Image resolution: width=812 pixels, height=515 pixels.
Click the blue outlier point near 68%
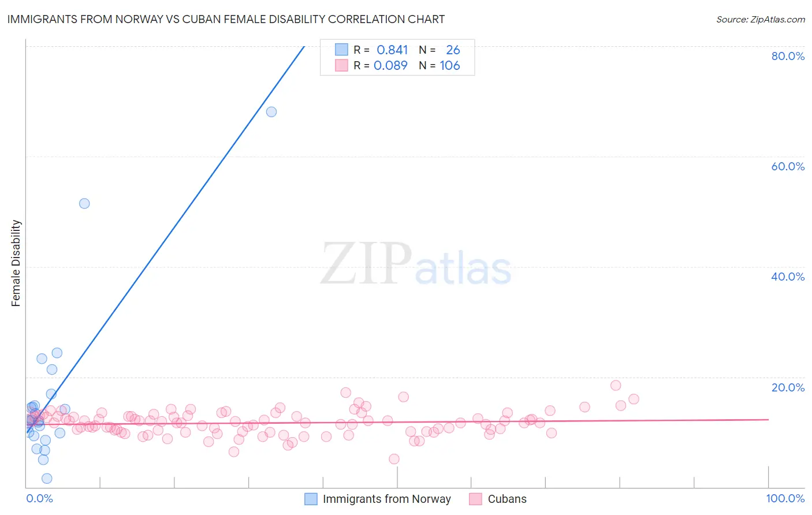[271, 112]
